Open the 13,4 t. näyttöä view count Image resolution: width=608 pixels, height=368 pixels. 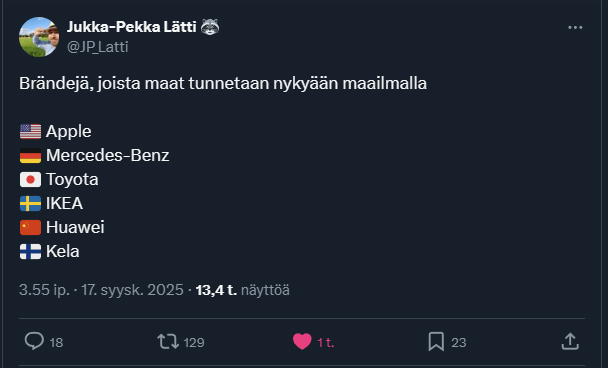[243, 290]
